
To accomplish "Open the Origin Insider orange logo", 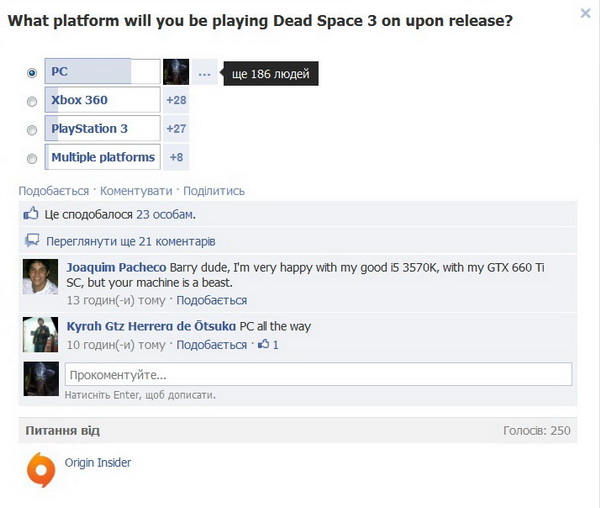I will 41,470.
